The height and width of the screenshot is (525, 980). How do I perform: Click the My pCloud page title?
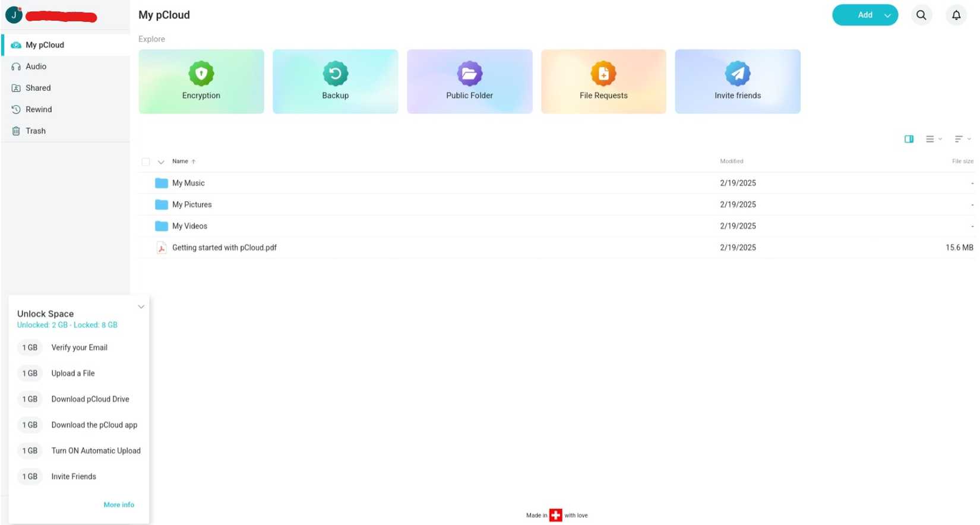[x=165, y=15]
